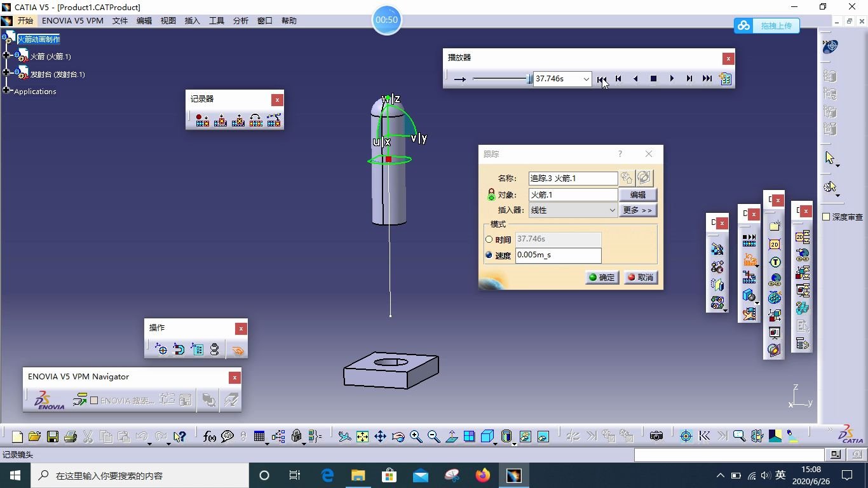868x488 pixels.
Task: Click the 拖拽上传 upload button
Action: [767, 26]
